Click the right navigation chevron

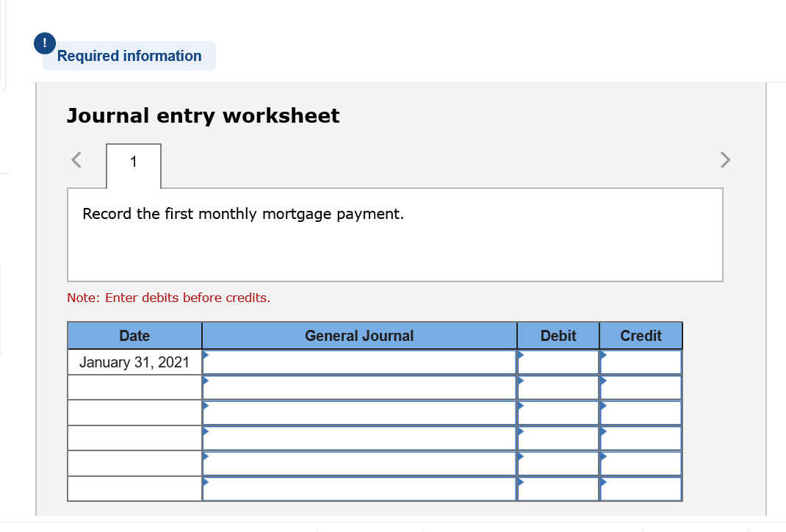tap(725, 159)
